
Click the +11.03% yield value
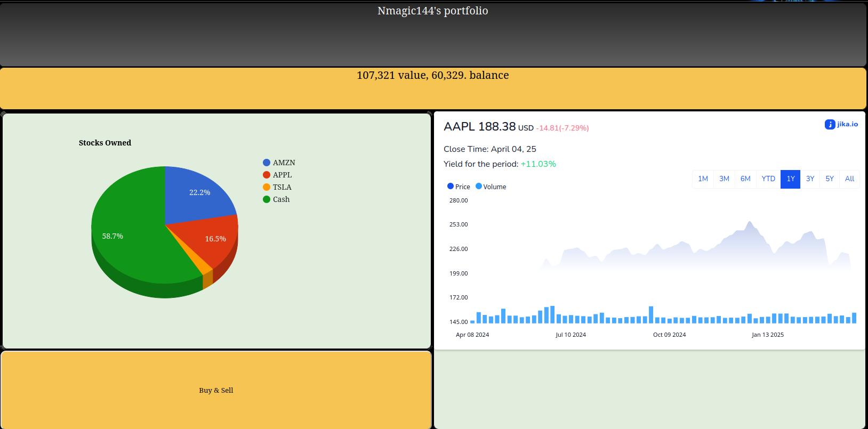coord(538,164)
